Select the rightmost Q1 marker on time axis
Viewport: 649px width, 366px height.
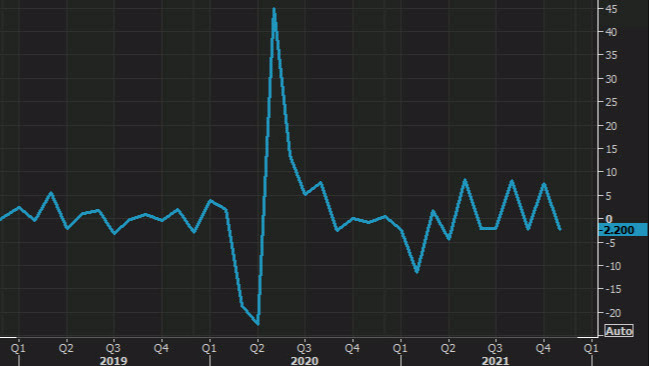tap(591, 348)
